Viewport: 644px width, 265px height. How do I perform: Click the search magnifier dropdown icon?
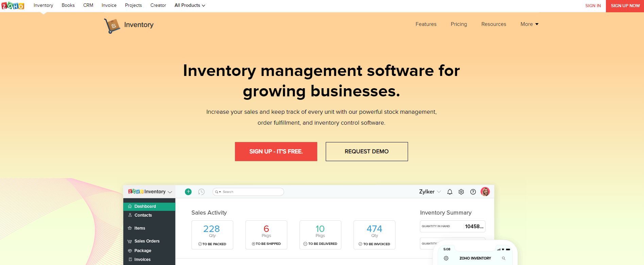click(218, 192)
